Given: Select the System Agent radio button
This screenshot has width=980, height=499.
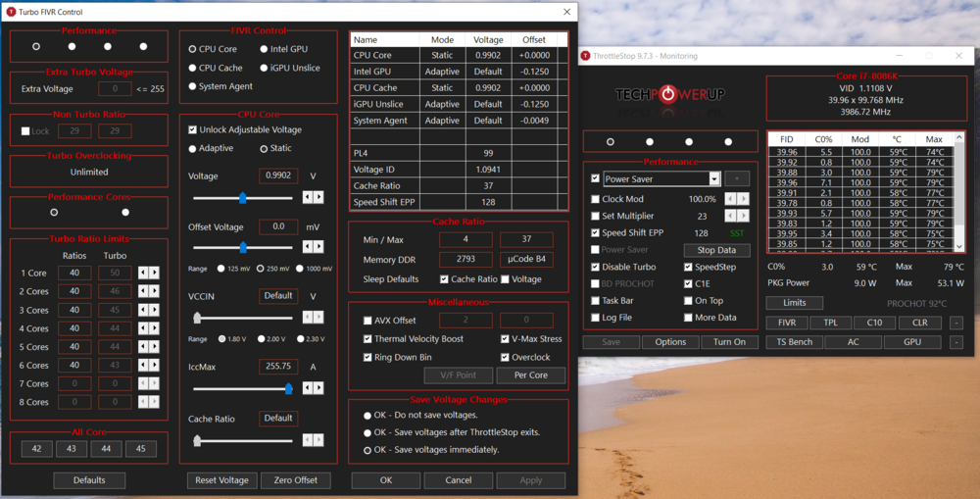Looking at the screenshot, I should pyautogui.click(x=192, y=86).
